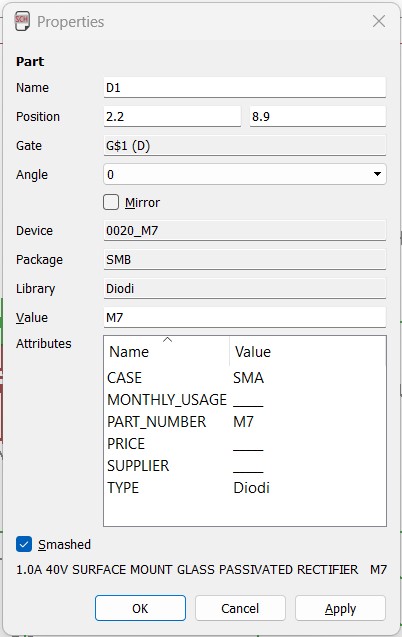
Task: Enable the Mirror checkbox
Action: [111, 202]
